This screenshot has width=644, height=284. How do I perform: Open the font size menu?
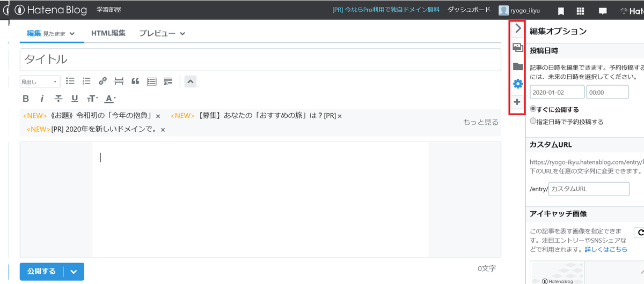coord(92,99)
